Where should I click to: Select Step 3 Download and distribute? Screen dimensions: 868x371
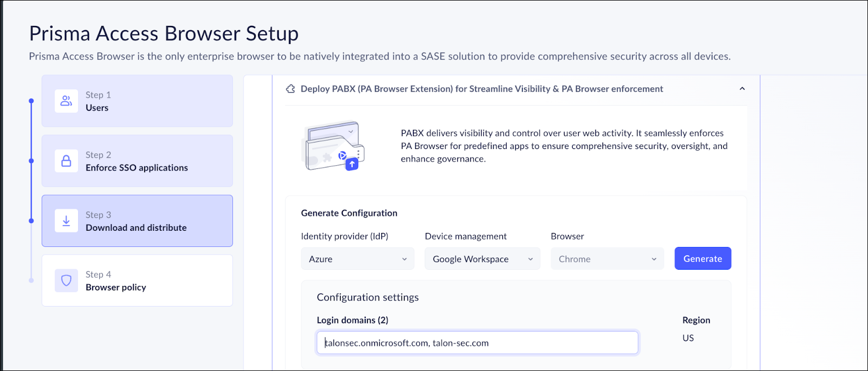137,221
